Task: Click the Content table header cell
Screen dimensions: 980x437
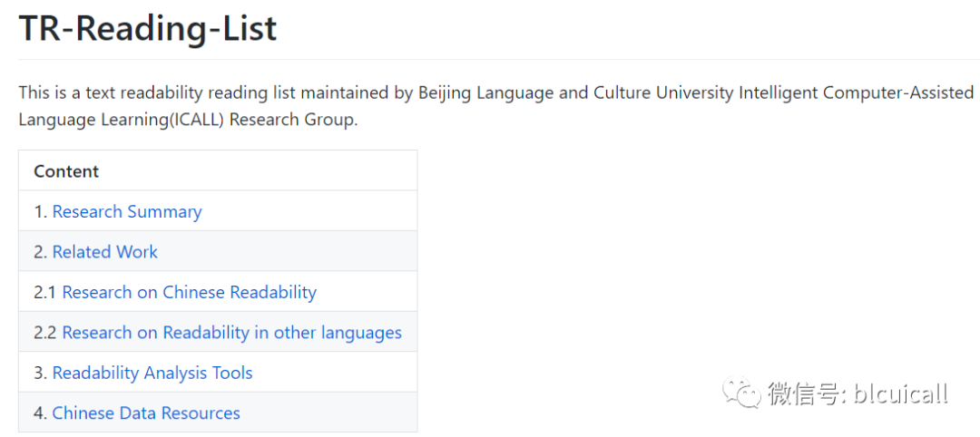Action: pos(66,171)
